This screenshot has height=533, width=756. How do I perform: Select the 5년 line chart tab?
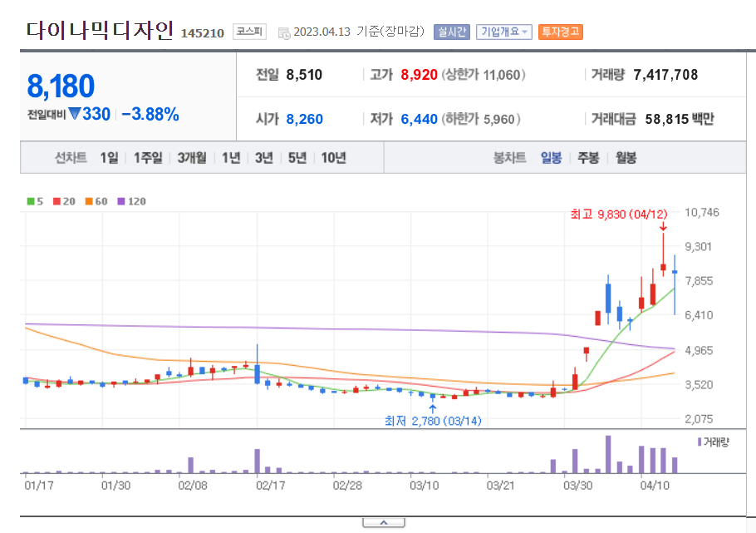(297, 158)
